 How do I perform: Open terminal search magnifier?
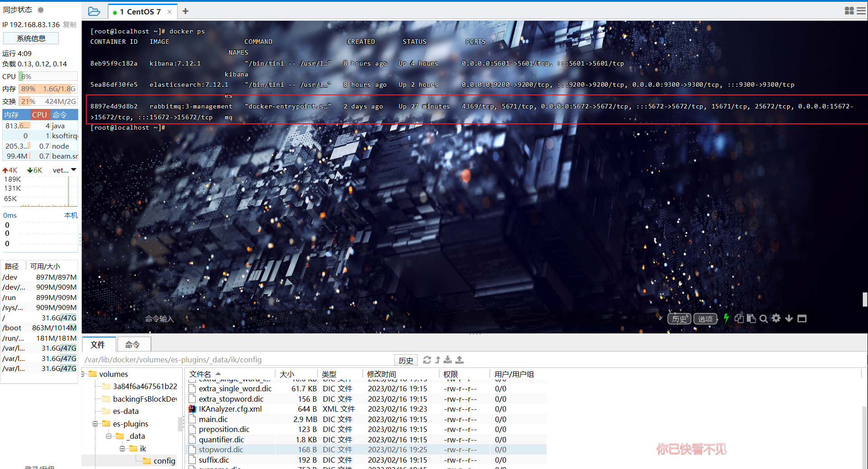coord(764,319)
